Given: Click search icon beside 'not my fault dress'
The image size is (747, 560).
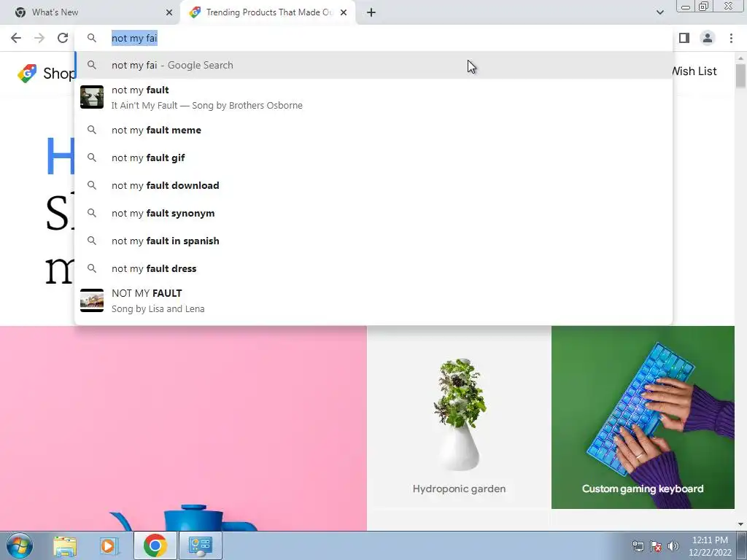Looking at the screenshot, I should (x=92, y=268).
